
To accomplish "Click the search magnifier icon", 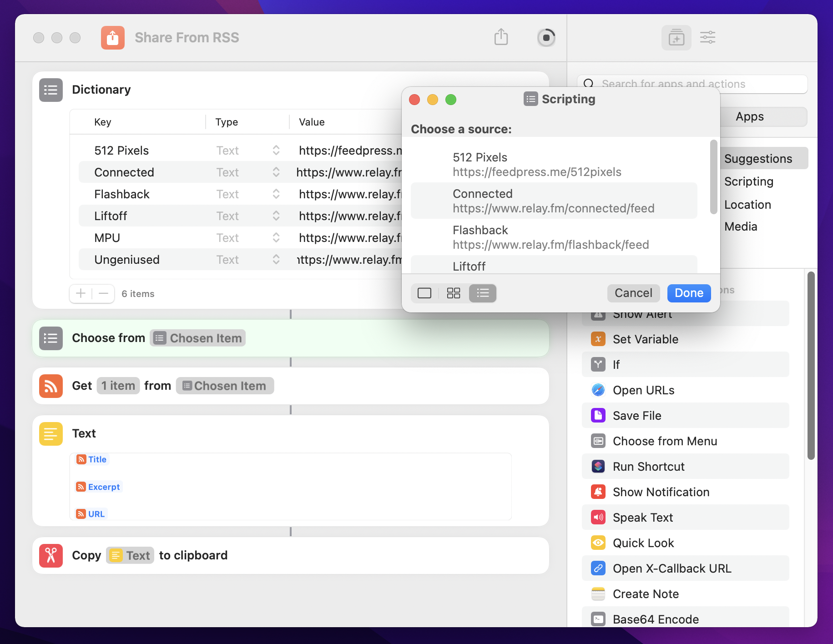I will [589, 84].
